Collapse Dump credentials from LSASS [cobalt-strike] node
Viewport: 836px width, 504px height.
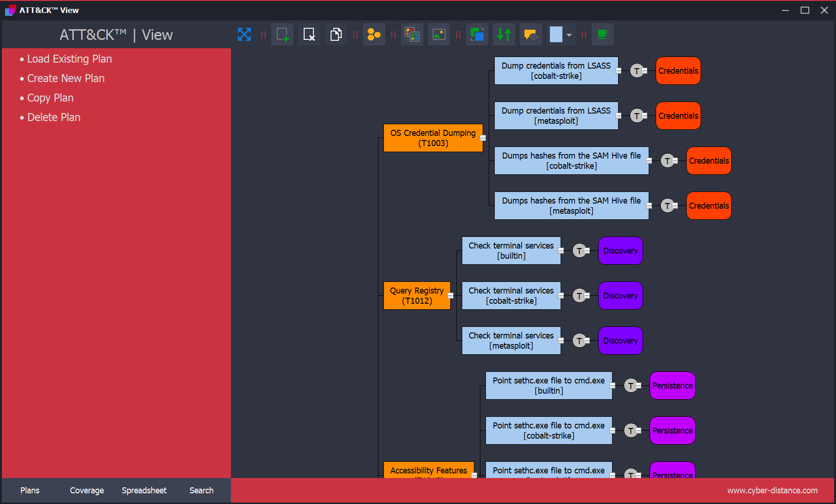click(619, 70)
